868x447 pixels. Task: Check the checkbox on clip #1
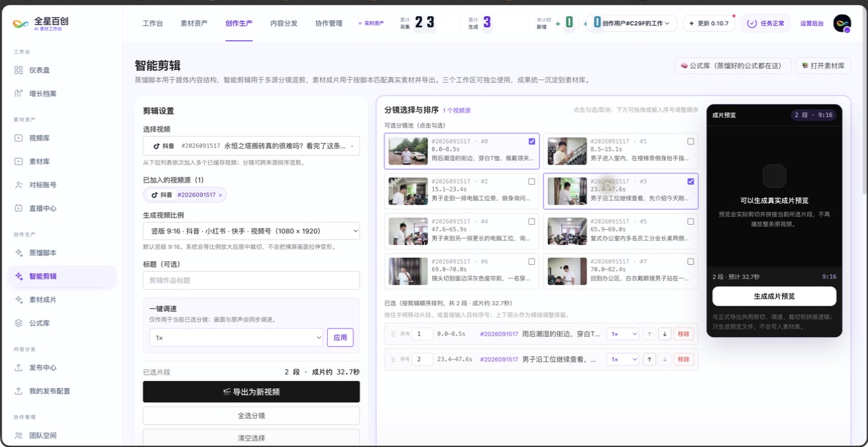click(x=691, y=141)
